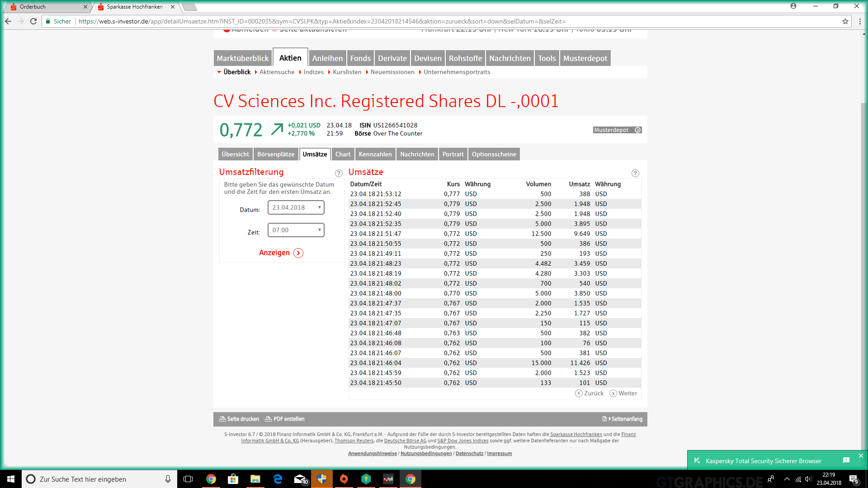Open the Marktüberblick main tab

point(243,58)
